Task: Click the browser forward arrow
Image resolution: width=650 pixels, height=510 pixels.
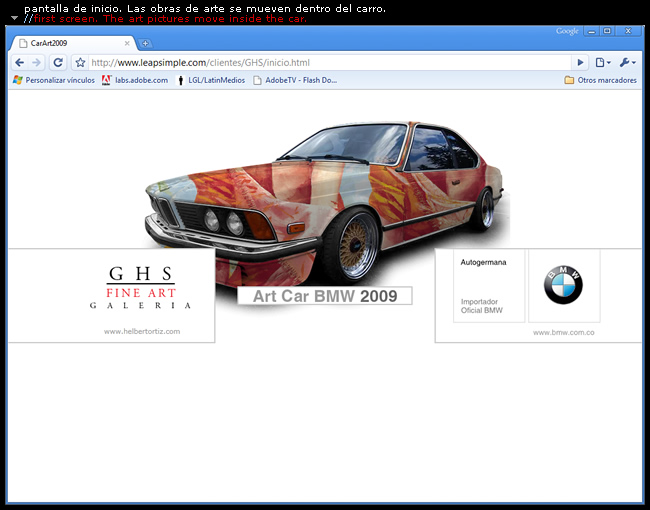Action: click(37, 62)
